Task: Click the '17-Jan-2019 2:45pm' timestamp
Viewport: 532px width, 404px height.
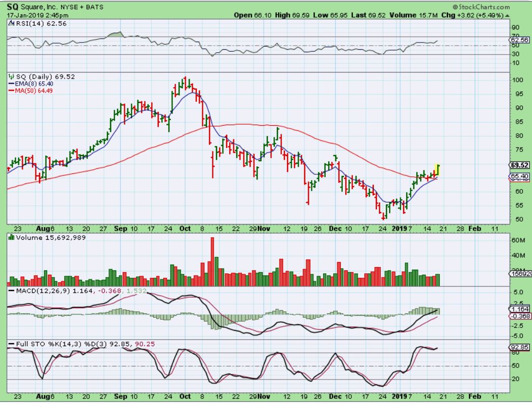Action: click(38, 15)
